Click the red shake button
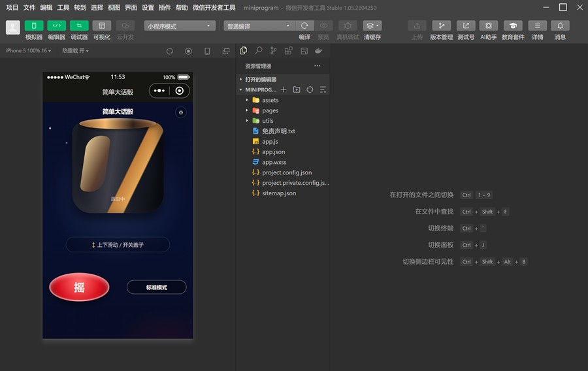Image resolution: width=588 pixels, height=371 pixels. point(79,287)
